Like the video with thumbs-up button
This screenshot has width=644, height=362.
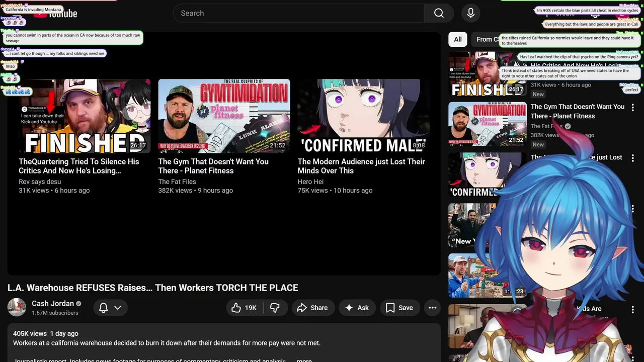pyautogui.click(x=244, y=308)
